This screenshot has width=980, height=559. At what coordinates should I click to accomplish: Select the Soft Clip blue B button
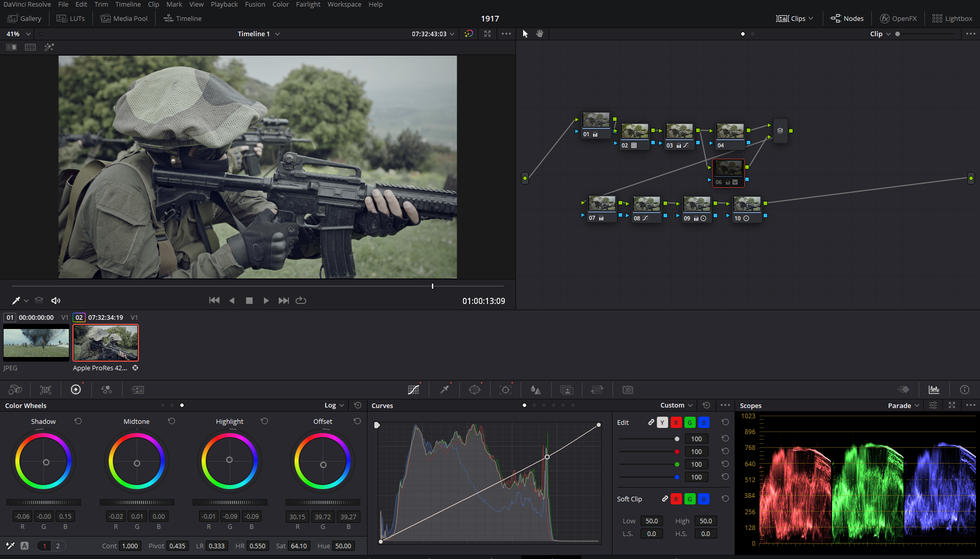click(x=704, y=499)
